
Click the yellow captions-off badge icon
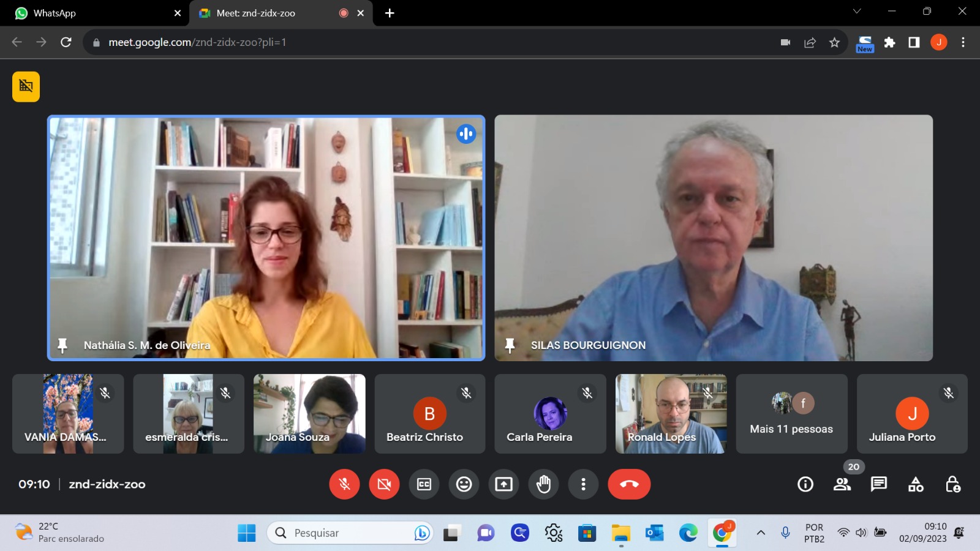tap(26, 86)
